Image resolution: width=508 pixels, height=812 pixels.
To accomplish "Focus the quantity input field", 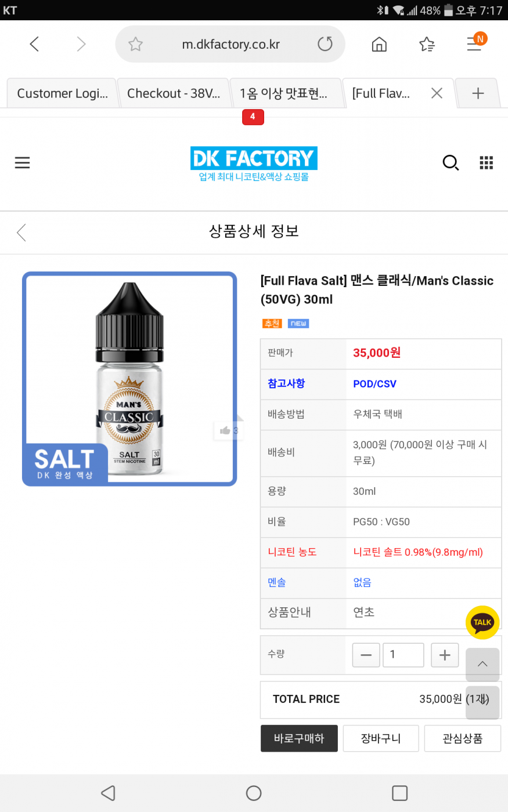I will click(x=403, y=655).
